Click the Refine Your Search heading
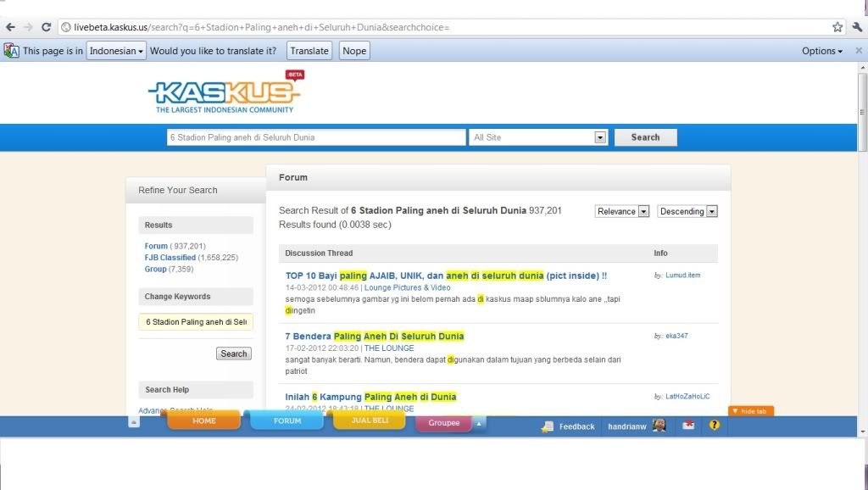The width and height of the screenshot is (868, 490). [x=178, y=190]
